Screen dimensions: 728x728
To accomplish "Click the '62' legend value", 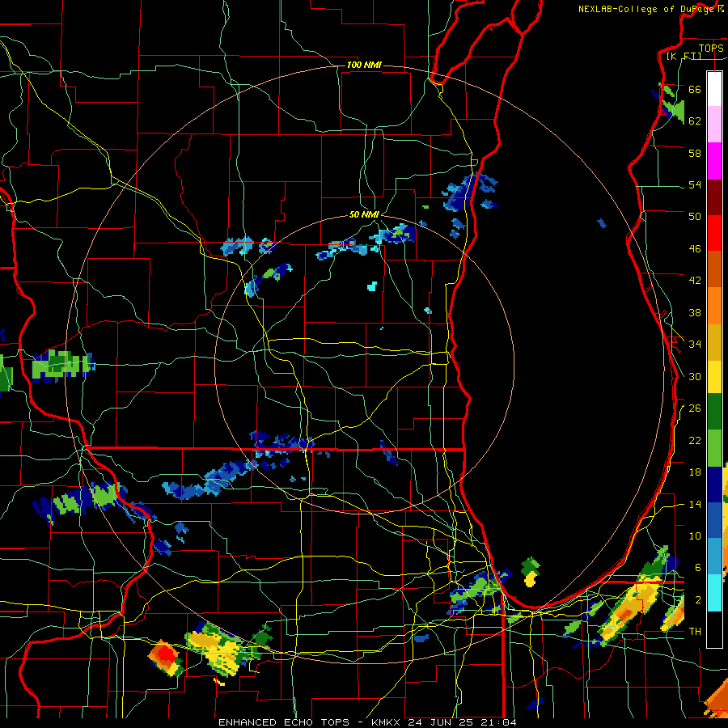I will click(x=695, y=121).
